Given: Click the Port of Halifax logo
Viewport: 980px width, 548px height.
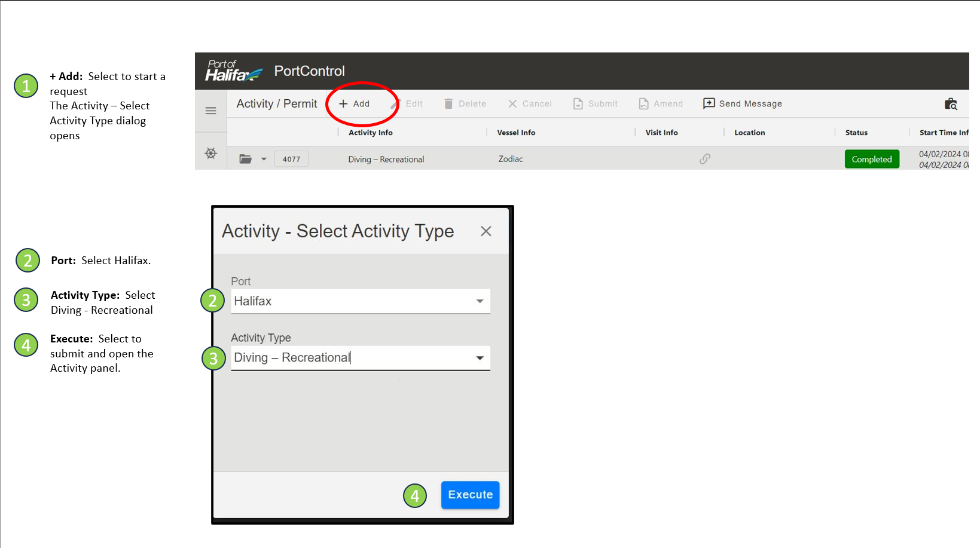Looking at the screenshot, I should pyautogui.click(x=234, y=71).
